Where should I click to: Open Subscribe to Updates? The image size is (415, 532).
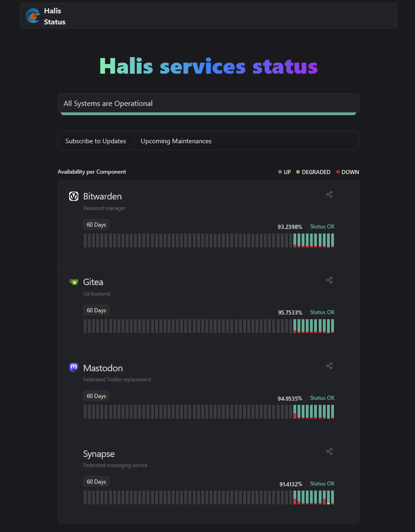point(96,141)
